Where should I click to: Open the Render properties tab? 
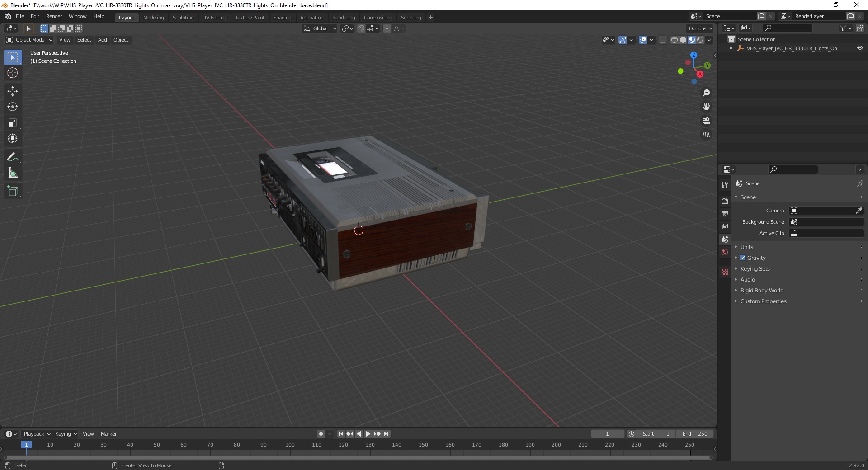tap(725, 201)
